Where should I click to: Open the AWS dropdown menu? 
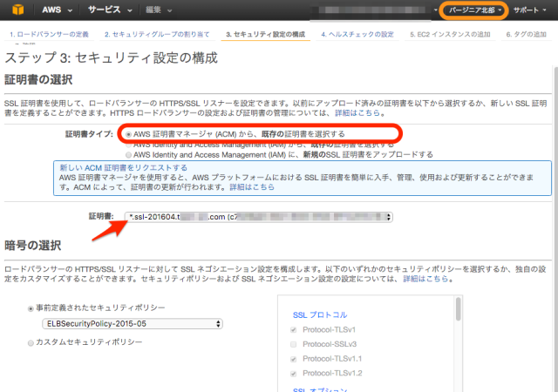click(x=57, y=10)
